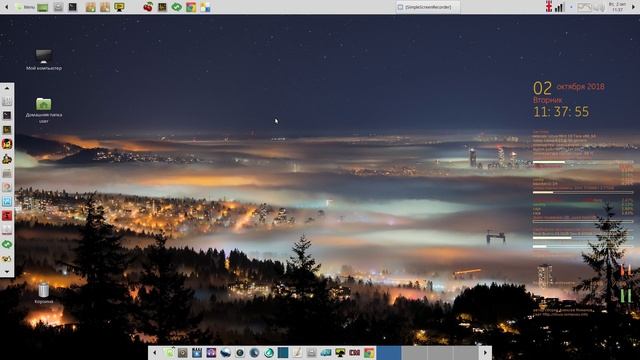Image resolution: width=640 pixels, height=360 pixels.
Task: Open the blue bird mail icon on bottom panel
Action: point(225,353)
